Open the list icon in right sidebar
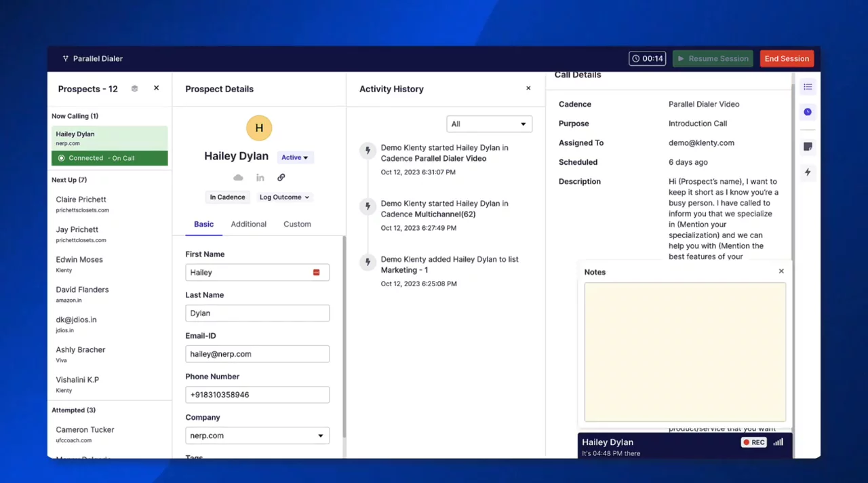 click(808, 87)
